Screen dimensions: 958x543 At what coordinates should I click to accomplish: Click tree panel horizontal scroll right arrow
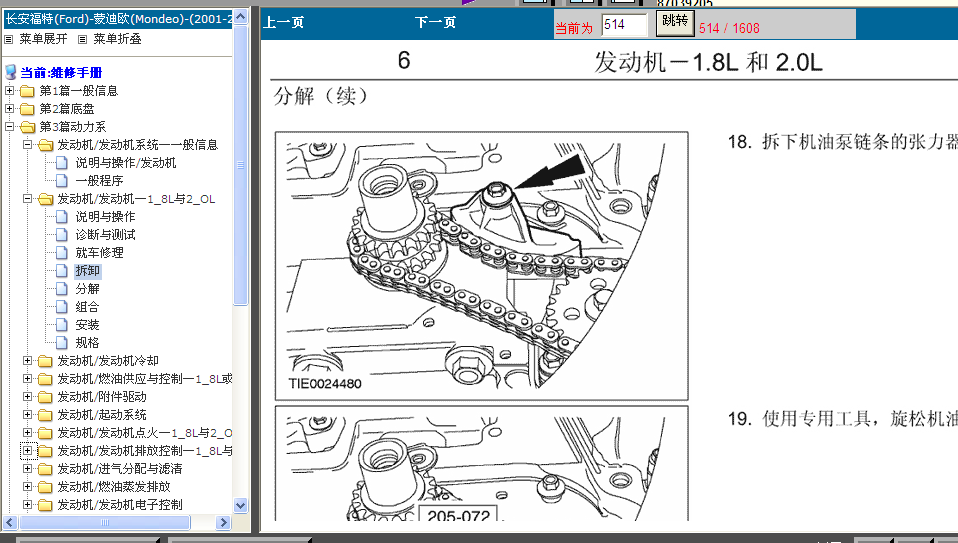point(223,522)
